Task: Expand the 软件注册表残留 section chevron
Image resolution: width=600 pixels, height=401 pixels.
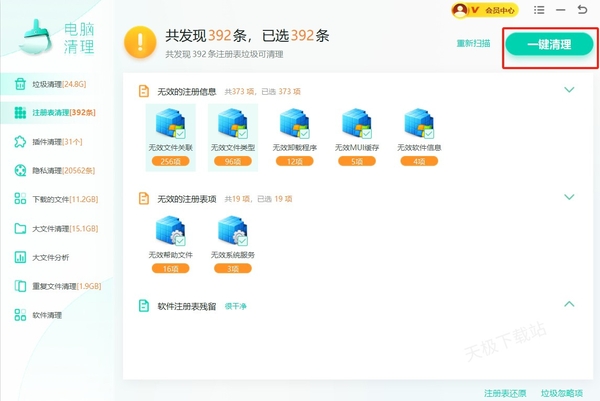Action: coord(569,304)
